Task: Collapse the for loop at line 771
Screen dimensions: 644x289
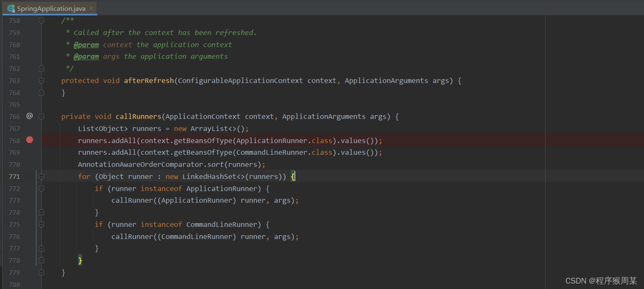Action: (x=41, y=176)
